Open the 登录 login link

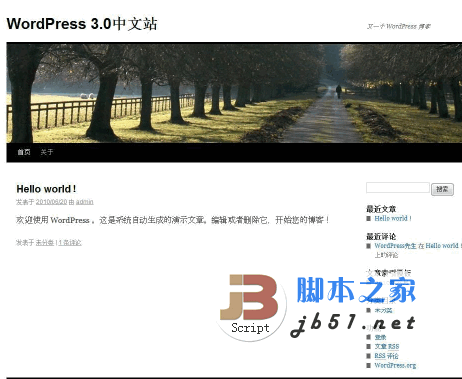pyautogui.click(x=380, y=337)
